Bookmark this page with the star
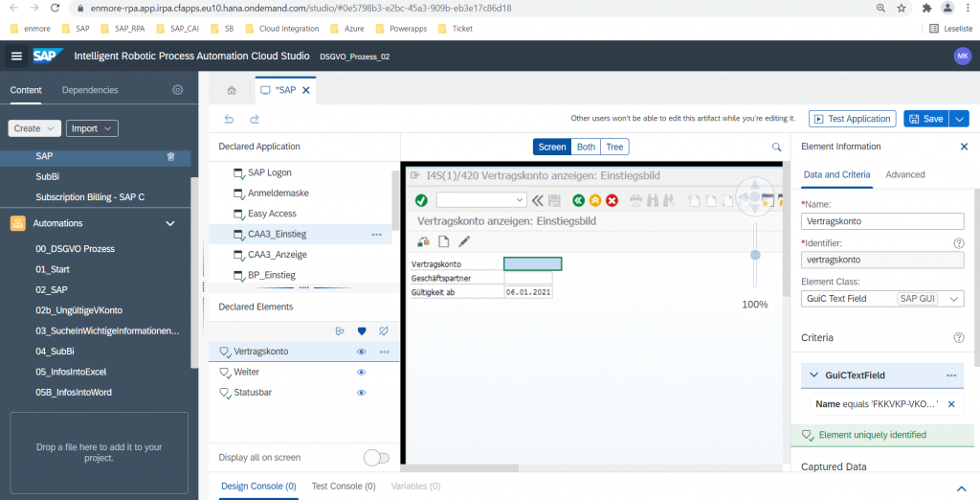Viewport: 980px width, 500px height. pos(902,8)
